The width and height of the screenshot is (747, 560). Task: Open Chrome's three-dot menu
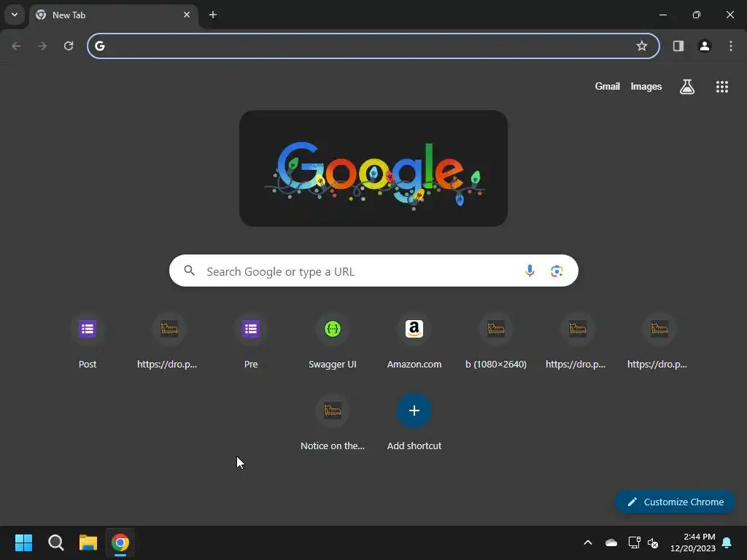(731, 46)
